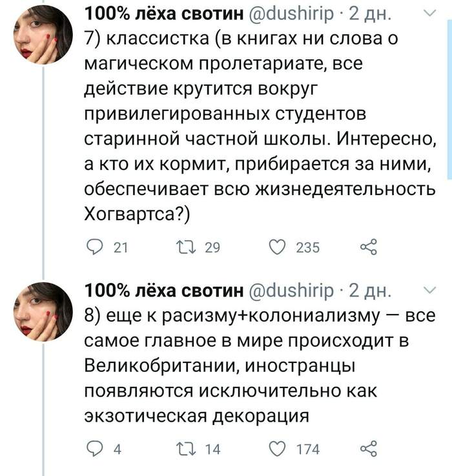View the 21 replies count
Screen dimensions: 452x476
click(120, 247)
